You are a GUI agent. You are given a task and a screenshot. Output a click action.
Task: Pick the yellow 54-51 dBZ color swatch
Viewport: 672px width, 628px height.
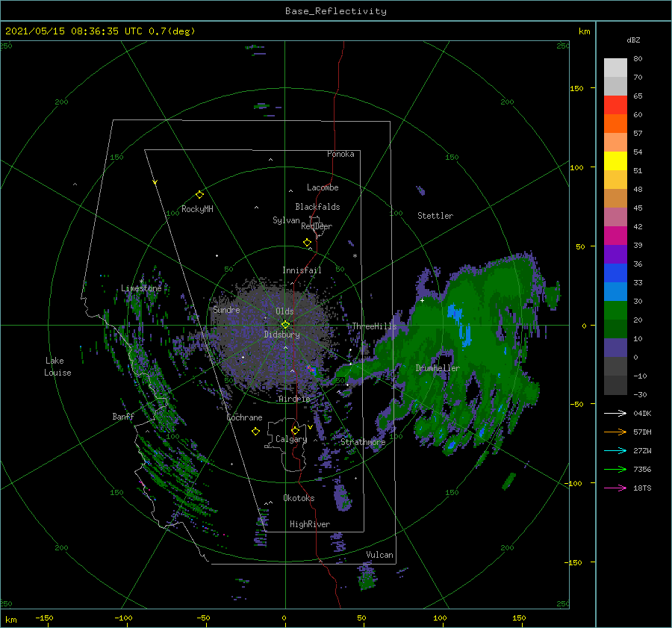[x=615, y=161]
